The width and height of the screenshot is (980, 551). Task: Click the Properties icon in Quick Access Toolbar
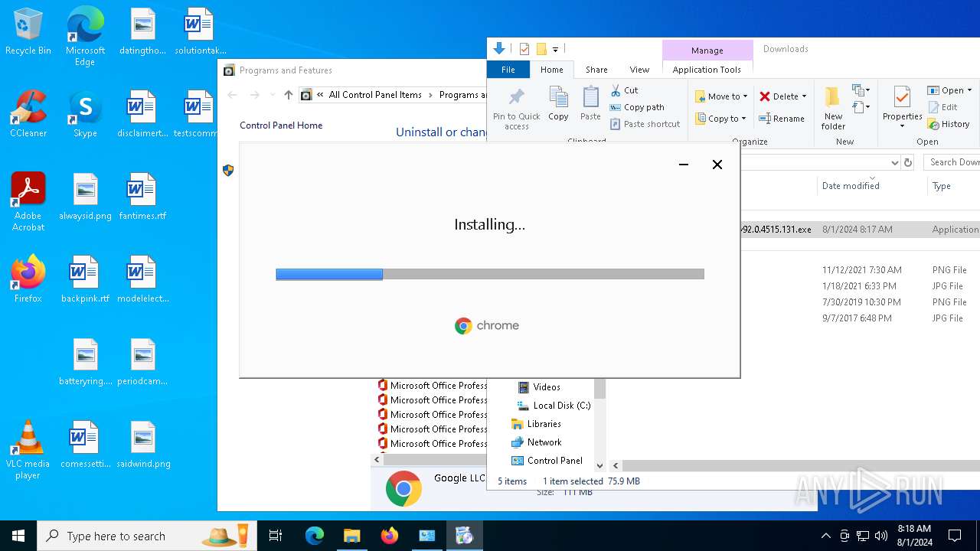coord(524,49)
